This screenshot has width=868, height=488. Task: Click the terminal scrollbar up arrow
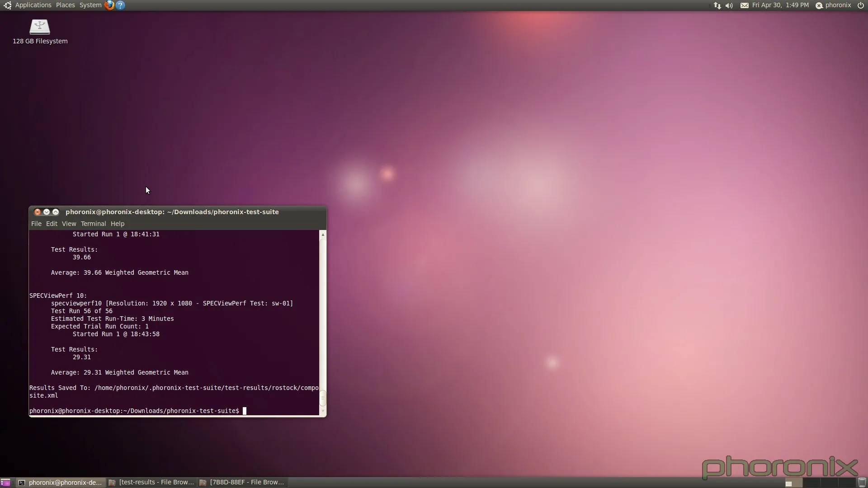323,235
